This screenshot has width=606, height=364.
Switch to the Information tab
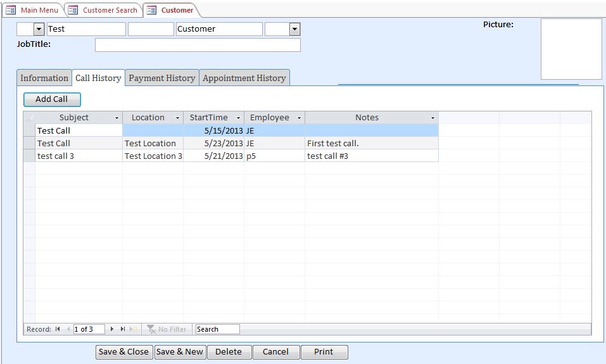coord(44,78)
